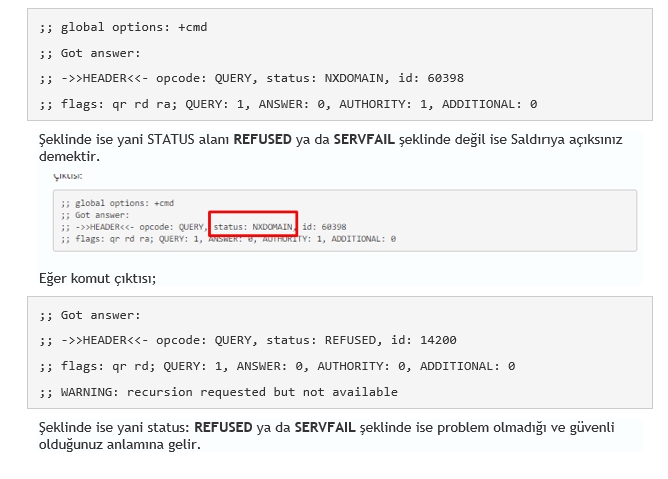Click the red-boxed status: NXDOMAIN highlight
Image resolution: width=668 pixels, height=479 pixels.
pyautogui.click(x=253, y=224)
